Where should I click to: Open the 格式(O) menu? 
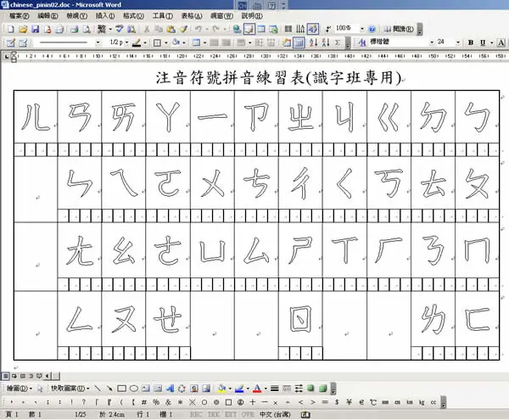click(x=133, y=15)
